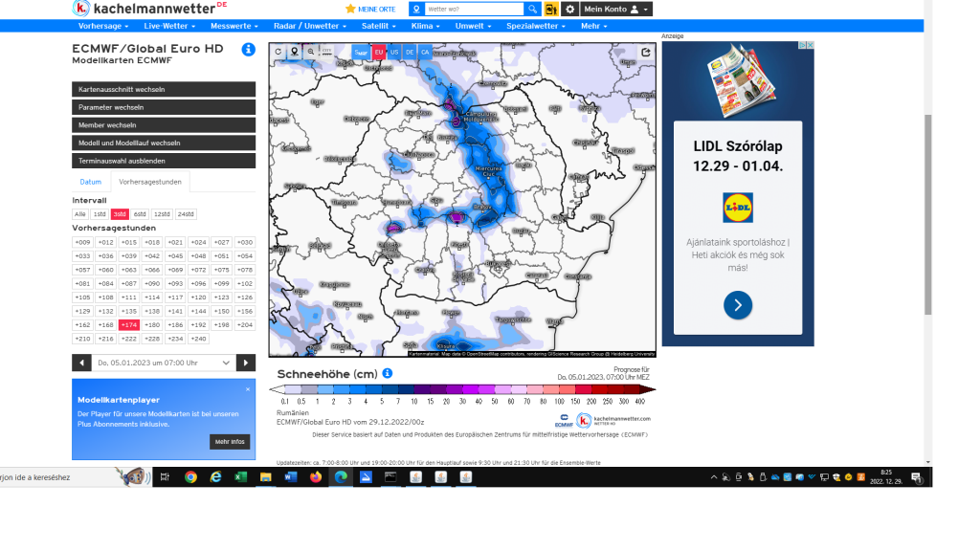Open info icon beside ECMWF/Global Euro HD title
Viewport: 980px width, 551px height.
click(249, 50)
